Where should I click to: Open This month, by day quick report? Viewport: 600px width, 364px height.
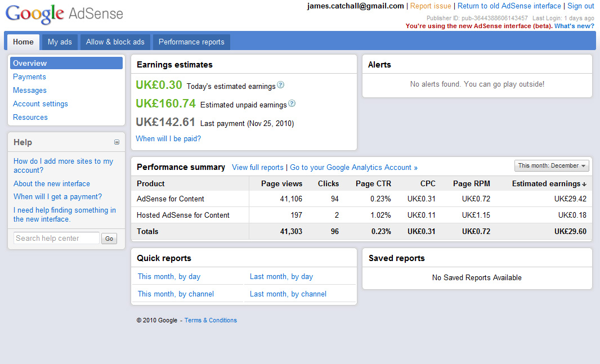[169, 276]
